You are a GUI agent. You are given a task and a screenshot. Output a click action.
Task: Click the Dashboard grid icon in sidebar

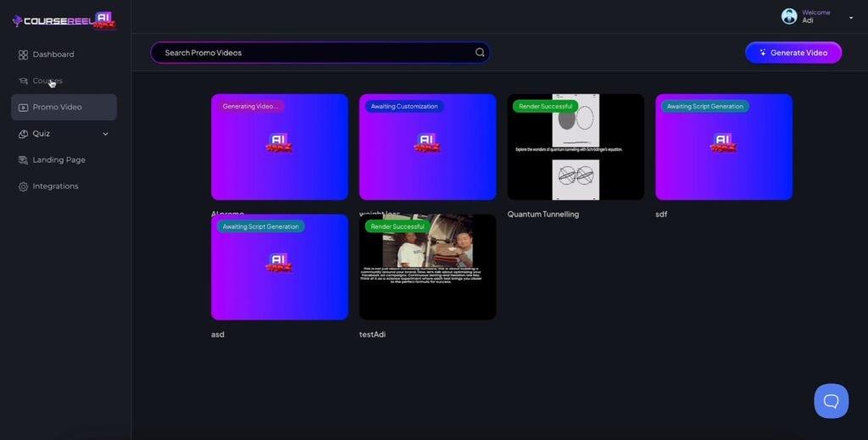click(23, 55)
